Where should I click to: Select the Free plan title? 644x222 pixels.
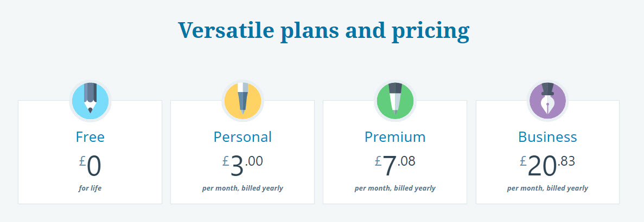click(x=90, y=137)
